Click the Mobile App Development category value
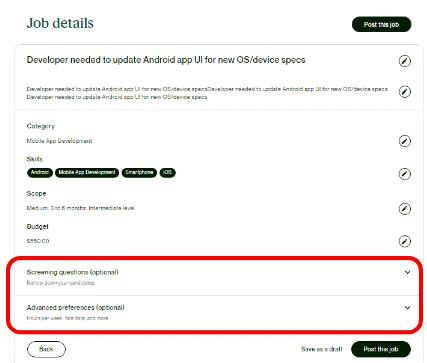 coord(59,141)
